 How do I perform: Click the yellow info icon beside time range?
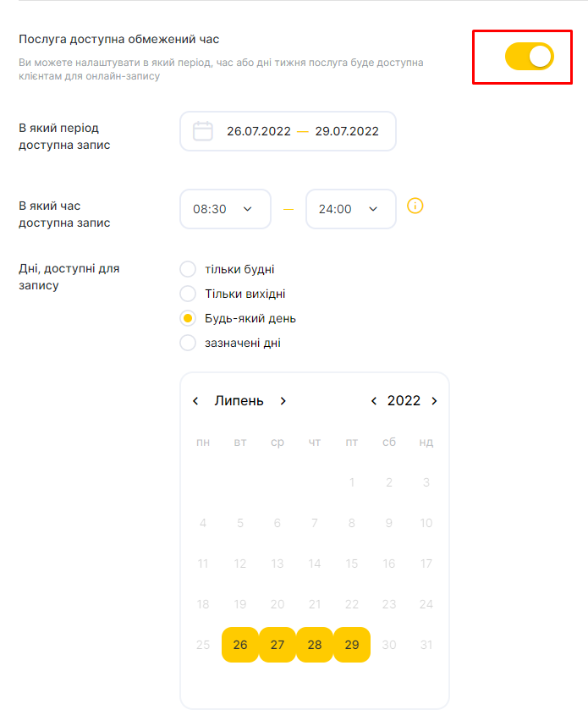pyautogui.click(x=415, y=206)
